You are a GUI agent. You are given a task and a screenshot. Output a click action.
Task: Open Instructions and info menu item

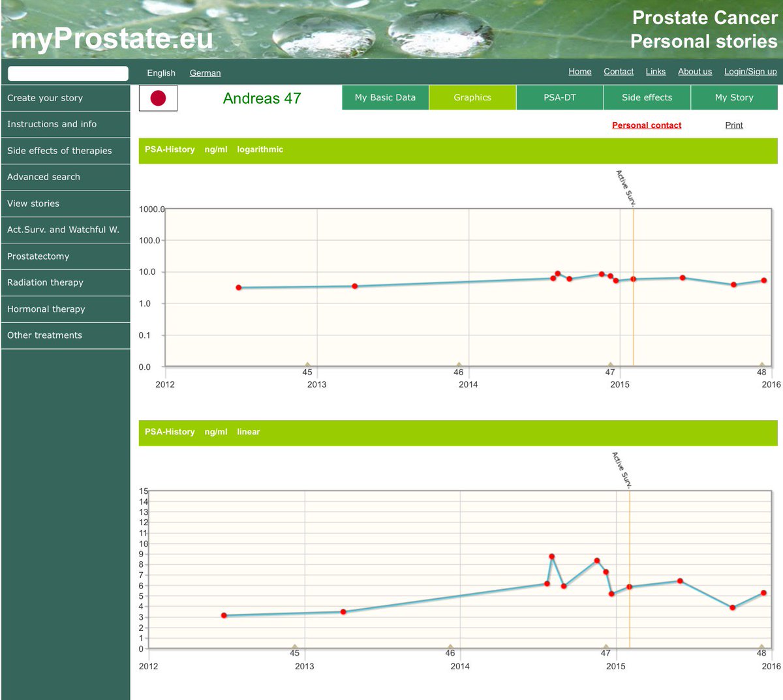tap(65, 124)
